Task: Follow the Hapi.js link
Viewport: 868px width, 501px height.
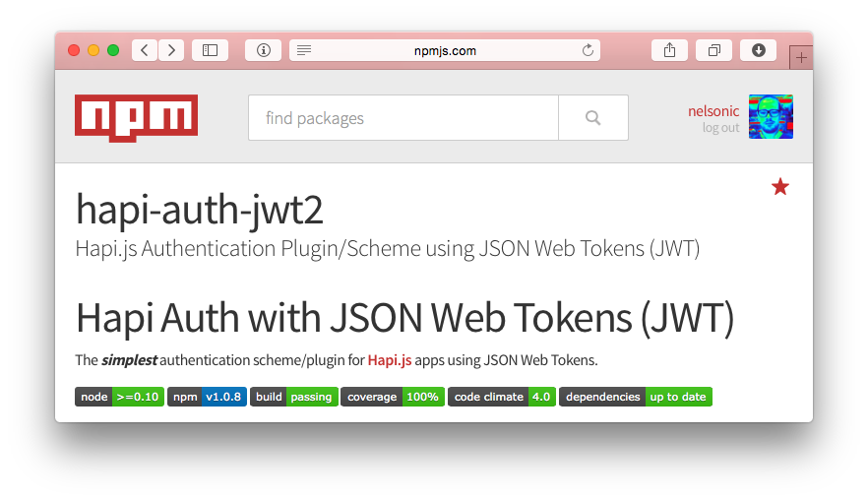Action: click(390, 360)
